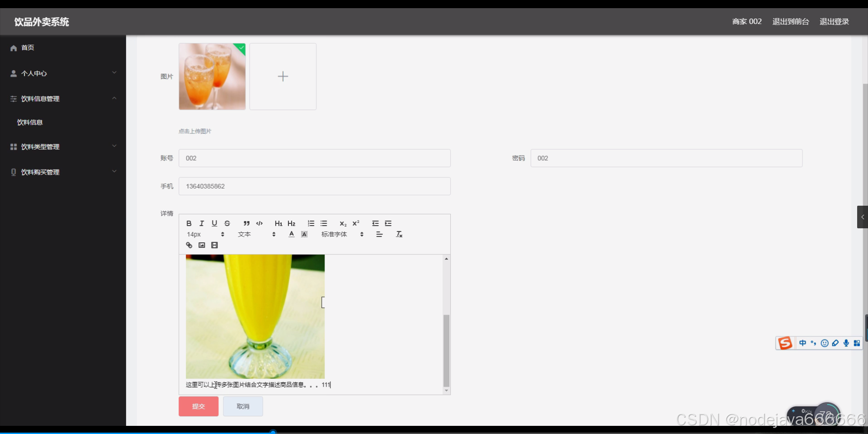Image resolution: width=868 pixels, height=434 pixels.
Task: Toggle underline formatting in editor
Action: click(x=214, y=223)
